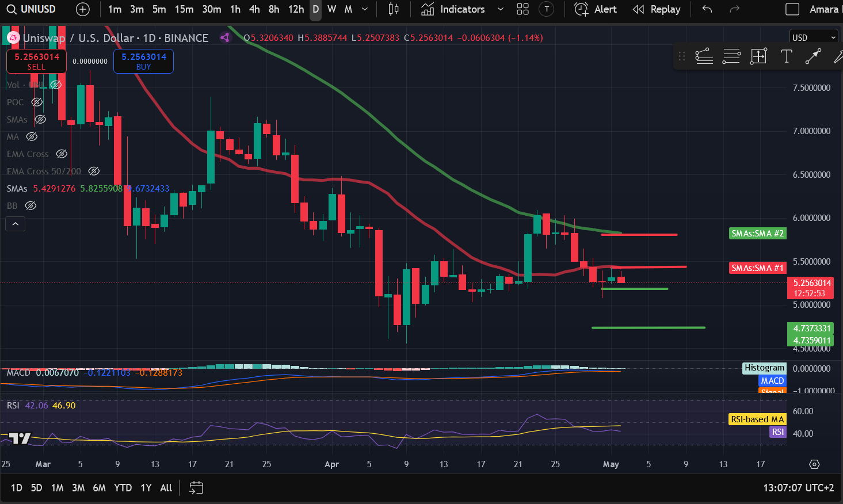The image size is (843, 504).
Task: Click the BUY 5.2563014 button
Action: (x=144, y=61)
